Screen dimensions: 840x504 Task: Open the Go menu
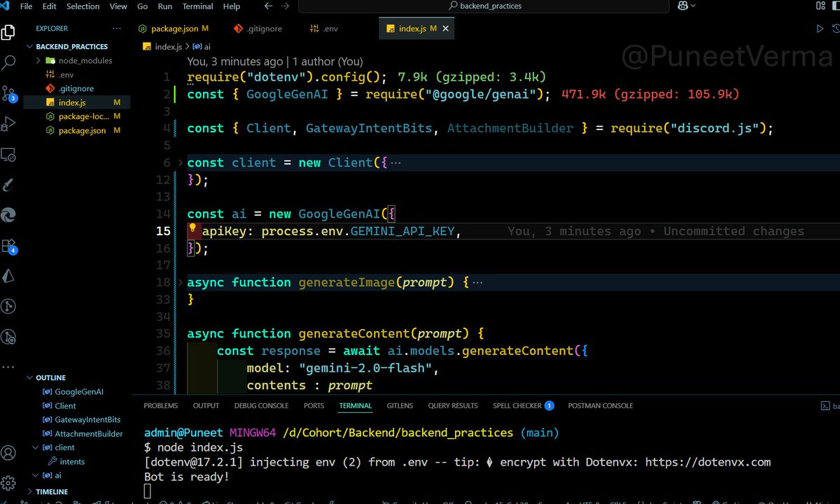tap(143, 6)
